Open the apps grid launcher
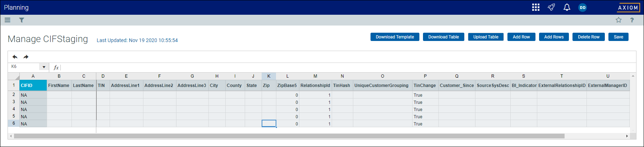The height and width of the screenshot is (147, 644). pos(536,7)
